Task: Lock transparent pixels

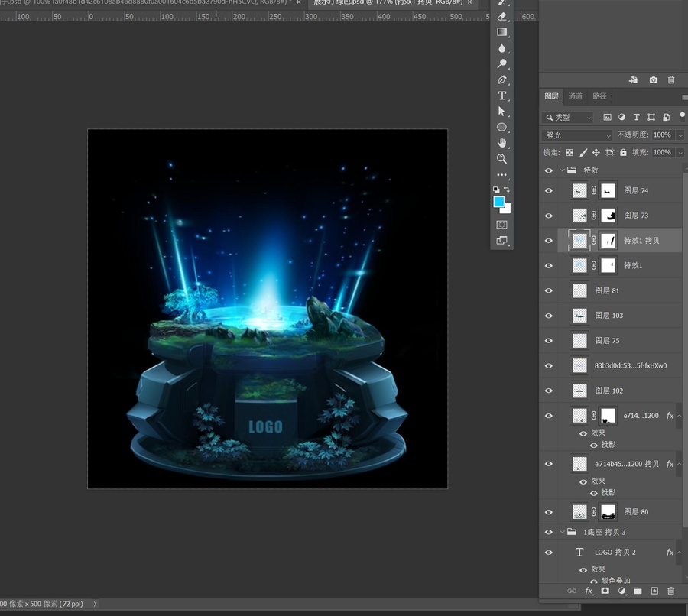Action: tap(570, 153)
